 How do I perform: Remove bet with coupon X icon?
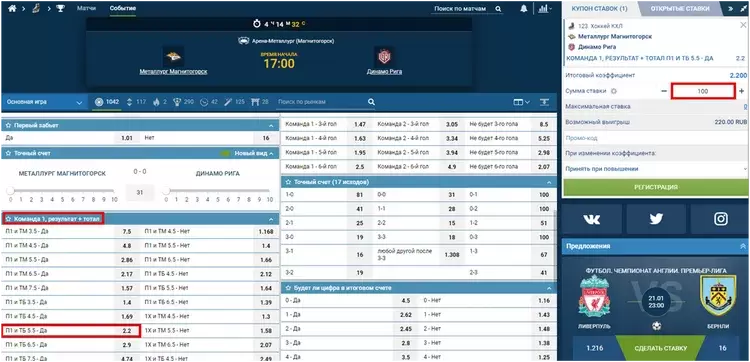[743, 25]
